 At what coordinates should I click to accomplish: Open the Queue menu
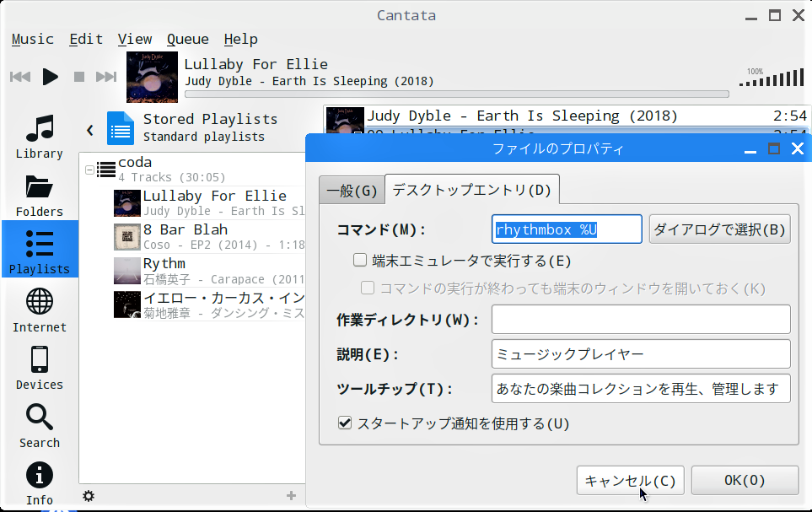click(x=188, y=40)
